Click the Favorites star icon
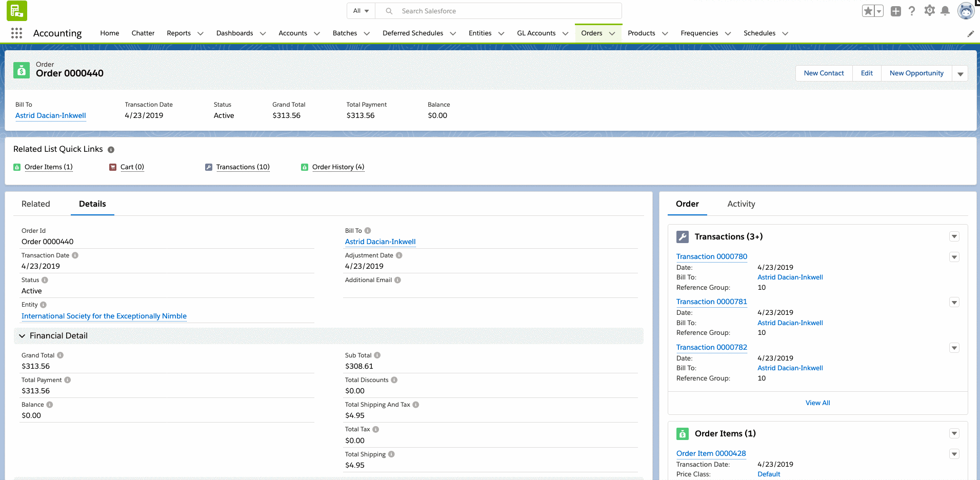The height and width of the screenshot is (480, 980). (868, 11)
